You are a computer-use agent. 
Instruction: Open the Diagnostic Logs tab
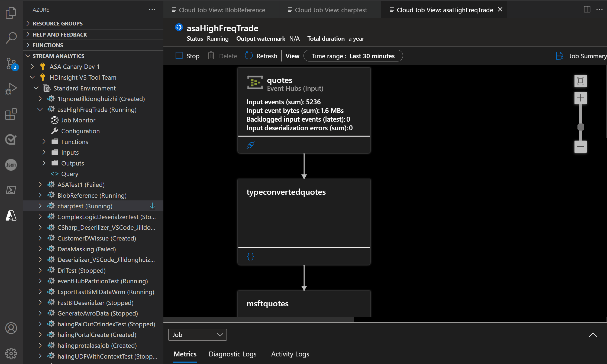(x=233, y=354)
